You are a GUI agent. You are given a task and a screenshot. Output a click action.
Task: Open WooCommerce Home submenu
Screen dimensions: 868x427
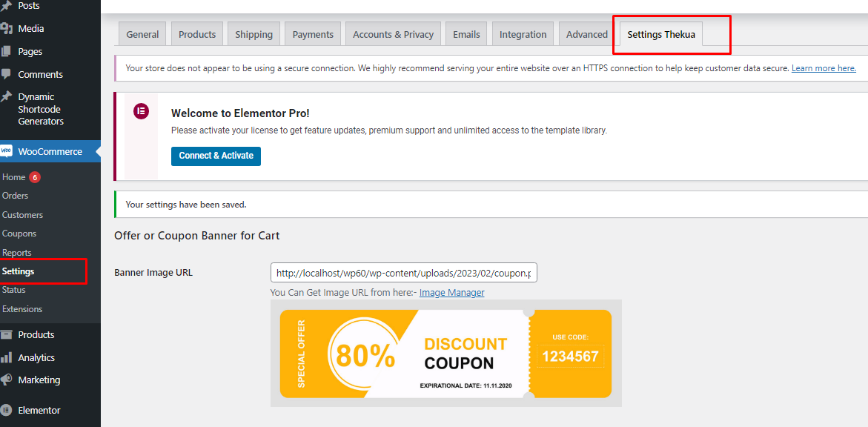(x=14, y=177)
